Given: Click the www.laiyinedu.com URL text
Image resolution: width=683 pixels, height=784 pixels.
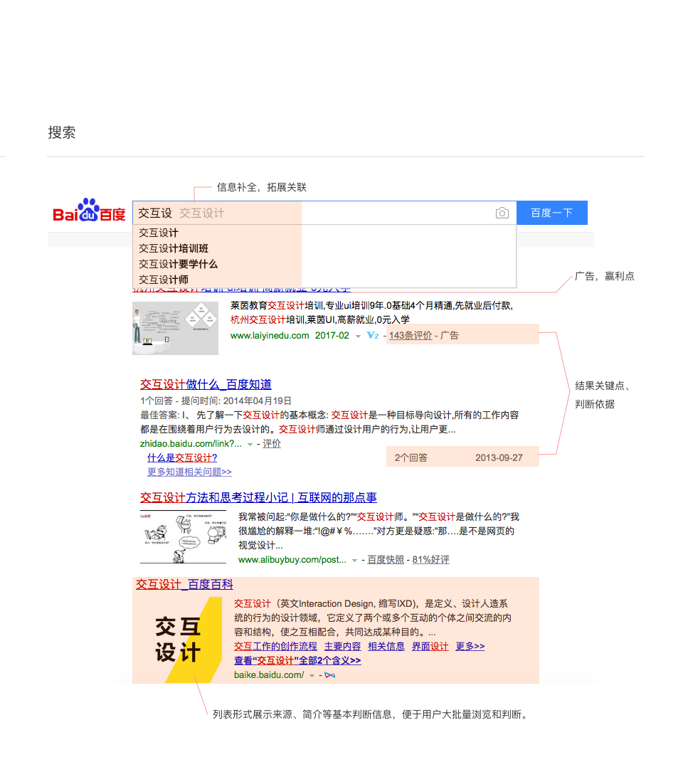Looking at the screenshot, I should 270,336.
